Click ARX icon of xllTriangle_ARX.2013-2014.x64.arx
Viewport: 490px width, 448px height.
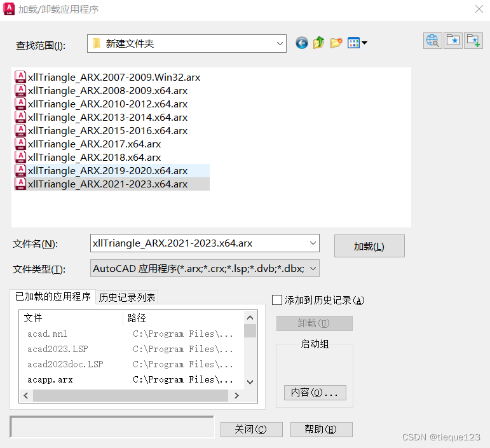(20, 117)
